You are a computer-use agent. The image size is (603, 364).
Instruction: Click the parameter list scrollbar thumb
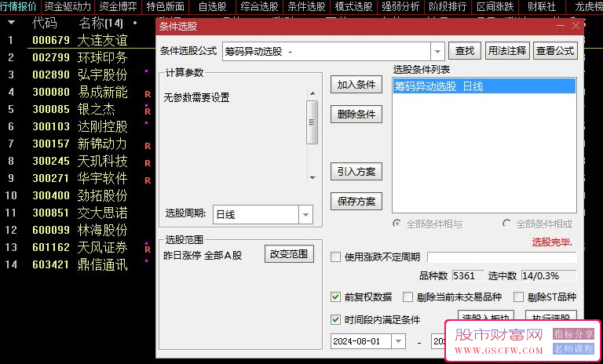[x=312, y=122]
